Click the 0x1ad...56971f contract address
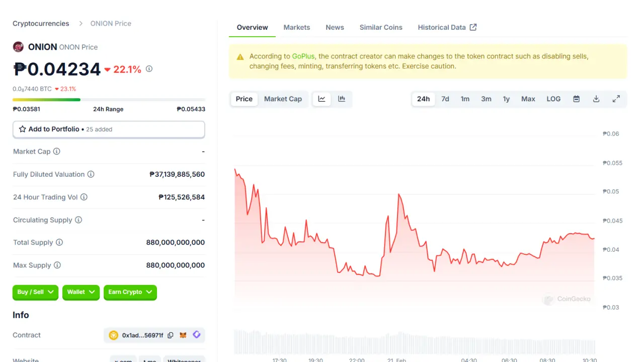Image resolution: width=644 pixels, height=362 pixels. 143,335
